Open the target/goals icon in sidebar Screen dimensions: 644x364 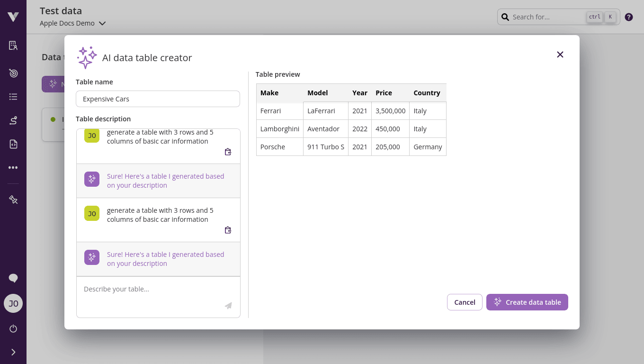pos(13,73)
